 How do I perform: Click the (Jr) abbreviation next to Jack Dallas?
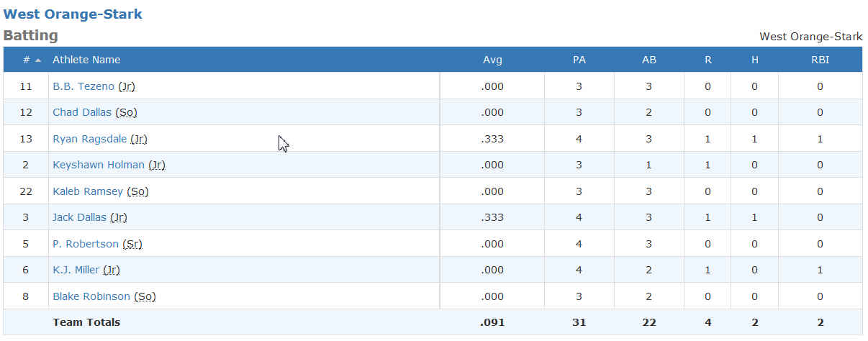119,217
